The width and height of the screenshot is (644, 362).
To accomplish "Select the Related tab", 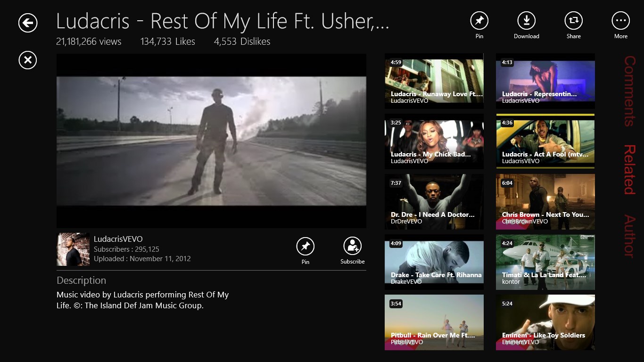I will pos(629,170).
